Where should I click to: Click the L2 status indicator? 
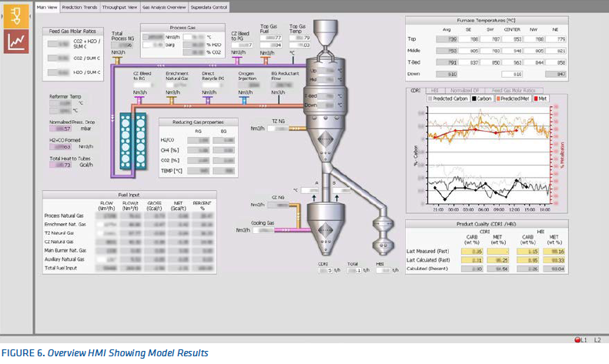pos(597,340)
